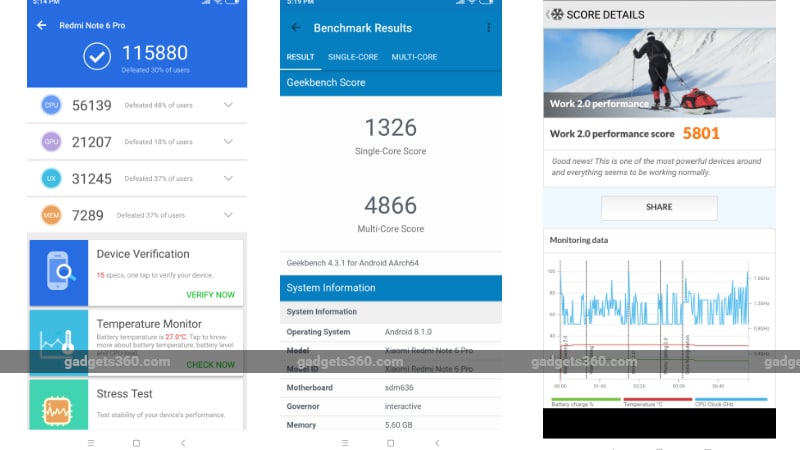Tap Memory 5.60 GB row
This screenshot has width=800, height=450.
coord(391,424)
